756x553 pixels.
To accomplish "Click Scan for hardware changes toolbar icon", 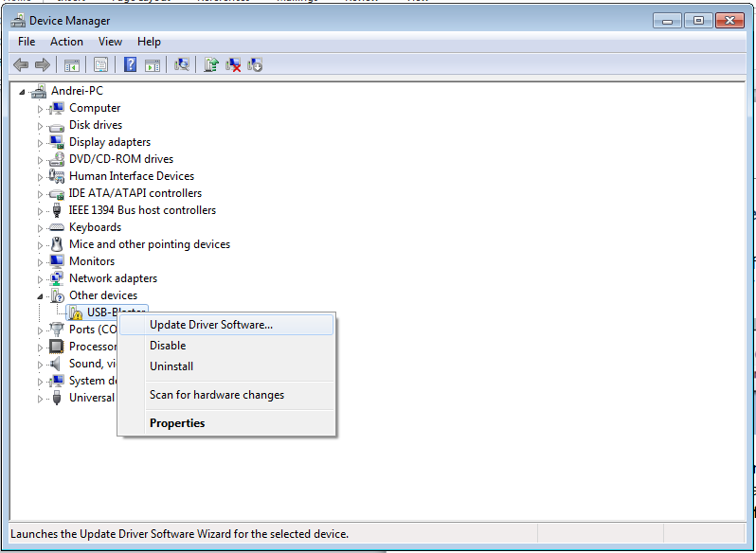I will tap(182, 64).
